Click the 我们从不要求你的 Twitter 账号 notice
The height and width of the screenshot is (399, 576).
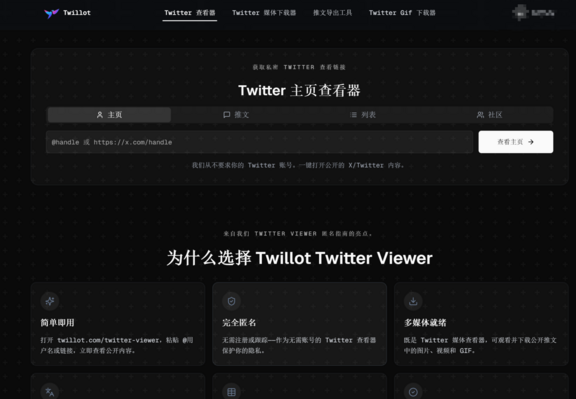[298, 165]
